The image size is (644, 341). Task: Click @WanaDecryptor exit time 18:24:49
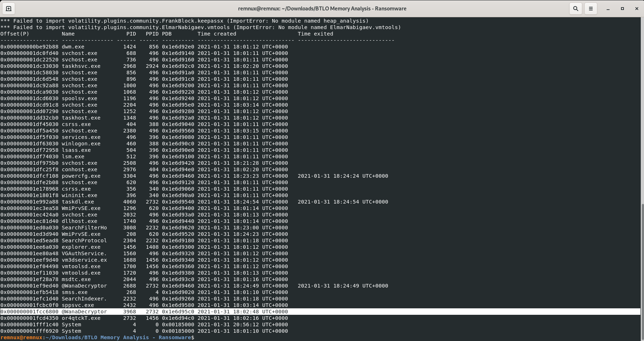click(343, 286)
